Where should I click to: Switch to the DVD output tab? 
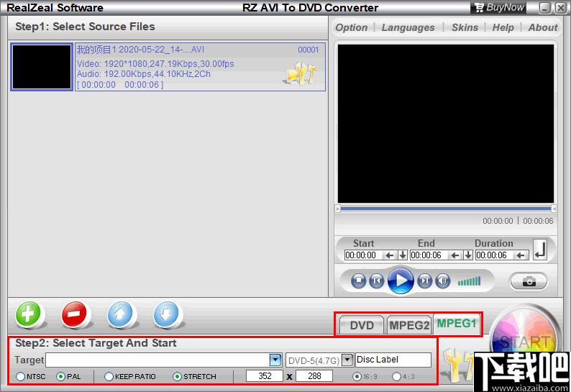361,325
